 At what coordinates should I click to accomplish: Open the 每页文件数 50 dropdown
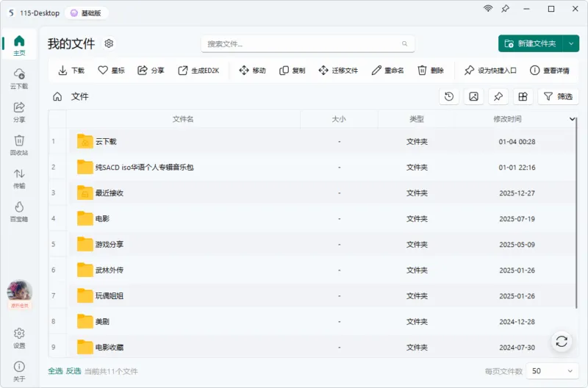553,371
